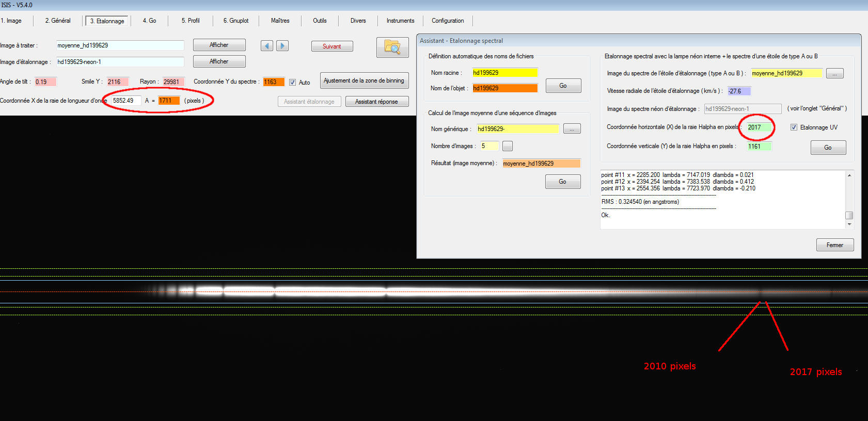Click small square button beside Nombre d'images

coord(508,147)
